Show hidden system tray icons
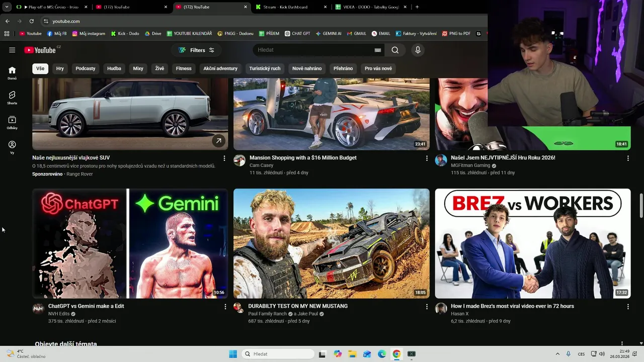 [557, 354]
